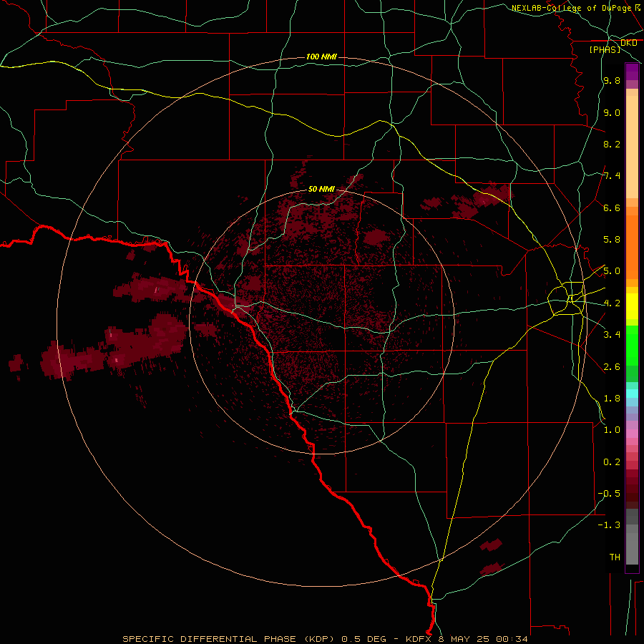
Task: Click the 2.6 value on the color scale
Action: click(x=612, y=367)
